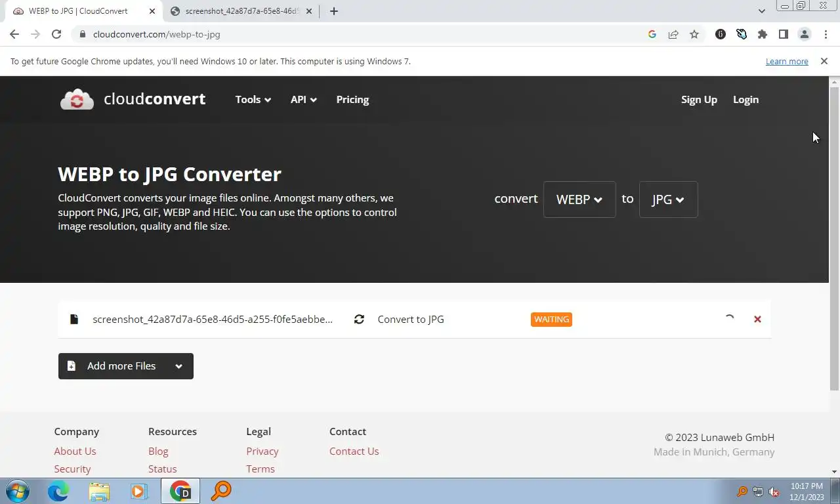The width and height of the screenshot is (840, 504).
Task: Click the page vertical scrollbar thumb
Action: (834, 239)
